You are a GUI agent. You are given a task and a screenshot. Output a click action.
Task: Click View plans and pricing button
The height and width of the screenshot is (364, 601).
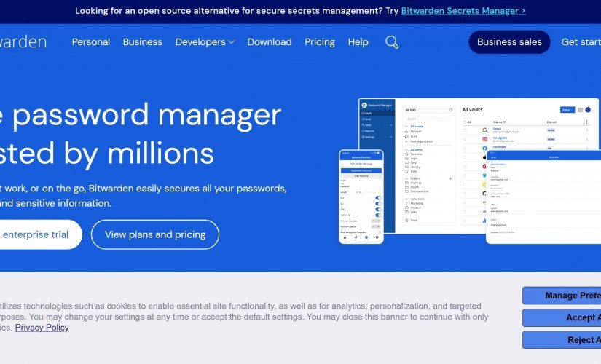point(155,234)
